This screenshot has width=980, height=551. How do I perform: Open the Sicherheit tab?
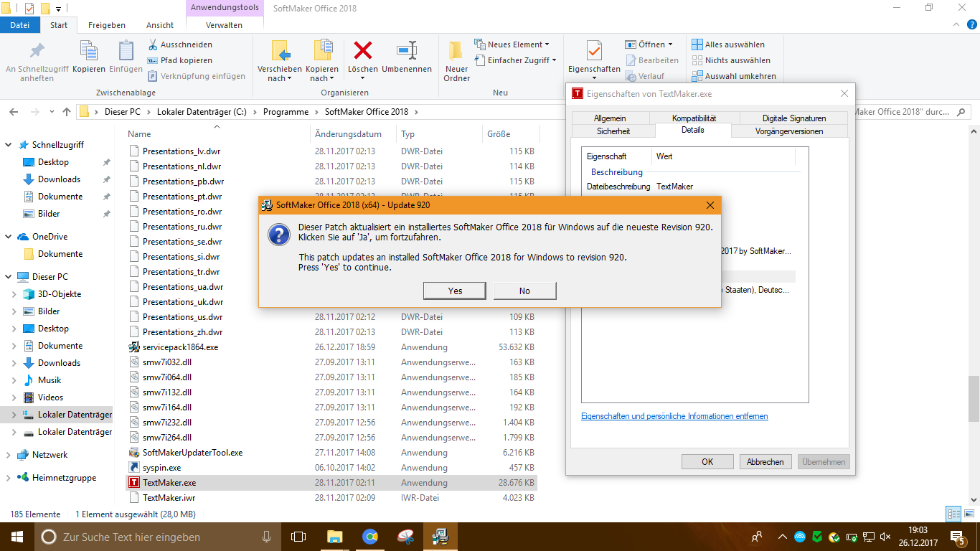coord(613,131)
